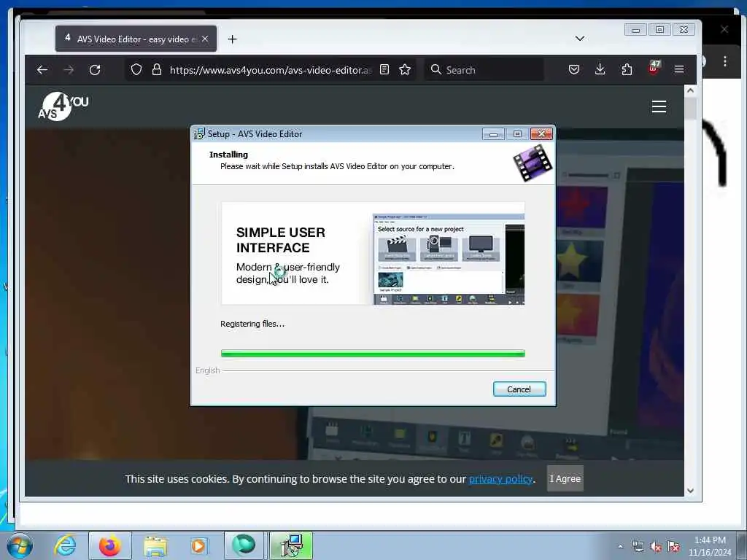
Task: Open the extensions puzzle icon
Action: click(x=627, y=70)
